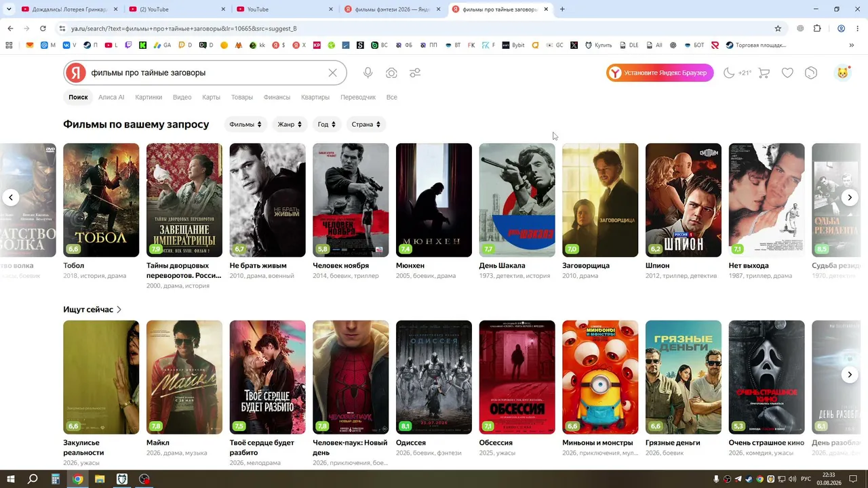Open image search via the camera icon
Image resolution: width=868 pixels, height=488 pixels.
click(x=391, y=73)
